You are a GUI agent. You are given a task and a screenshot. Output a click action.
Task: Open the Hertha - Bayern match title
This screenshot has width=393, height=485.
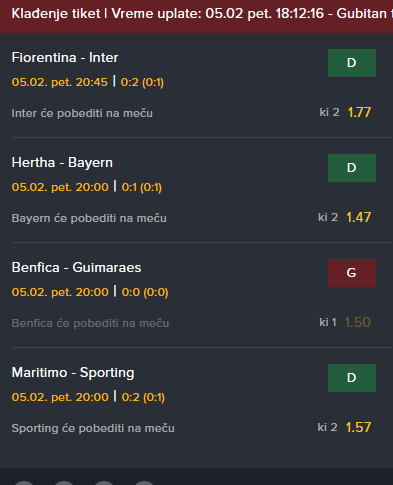62,162
